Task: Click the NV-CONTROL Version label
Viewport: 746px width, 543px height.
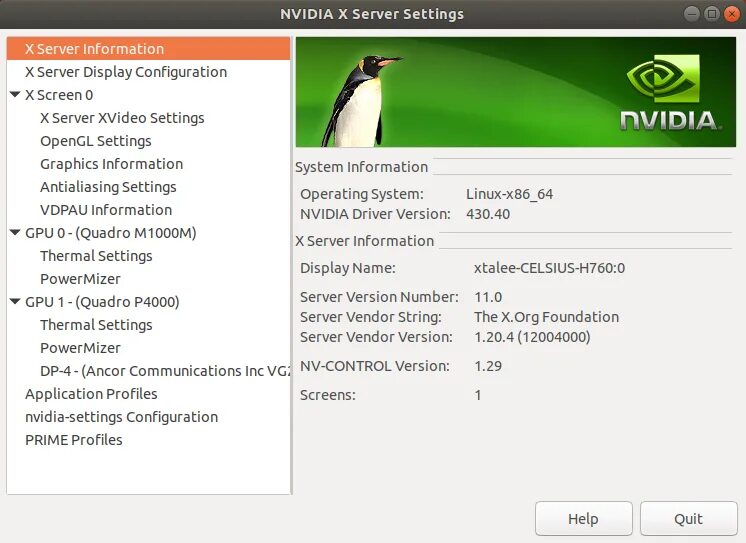Action: (374, 366)
